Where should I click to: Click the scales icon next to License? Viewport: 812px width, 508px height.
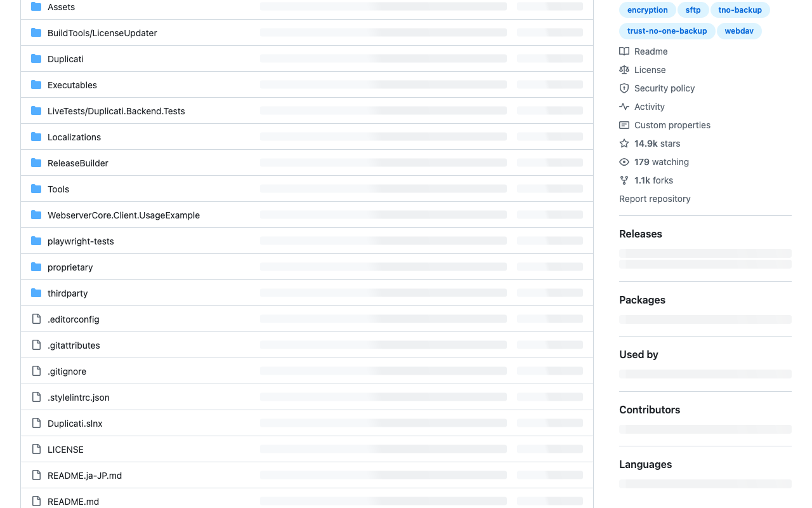624,70
